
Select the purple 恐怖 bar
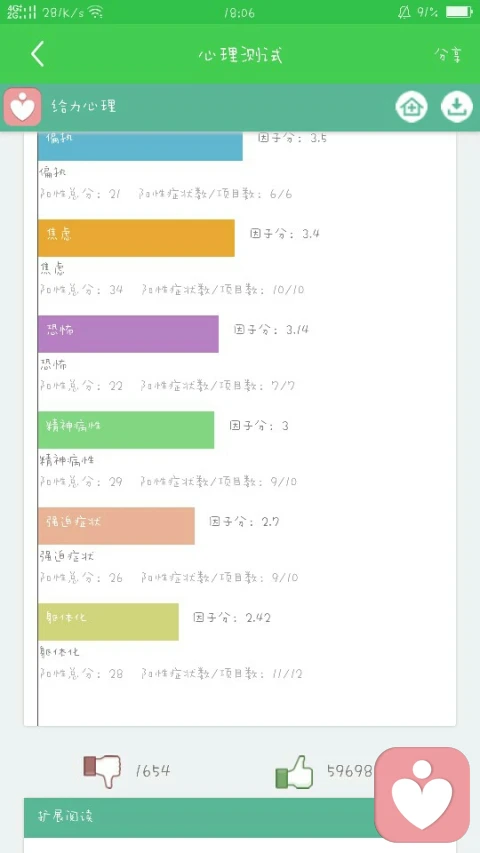pos(128,333)
